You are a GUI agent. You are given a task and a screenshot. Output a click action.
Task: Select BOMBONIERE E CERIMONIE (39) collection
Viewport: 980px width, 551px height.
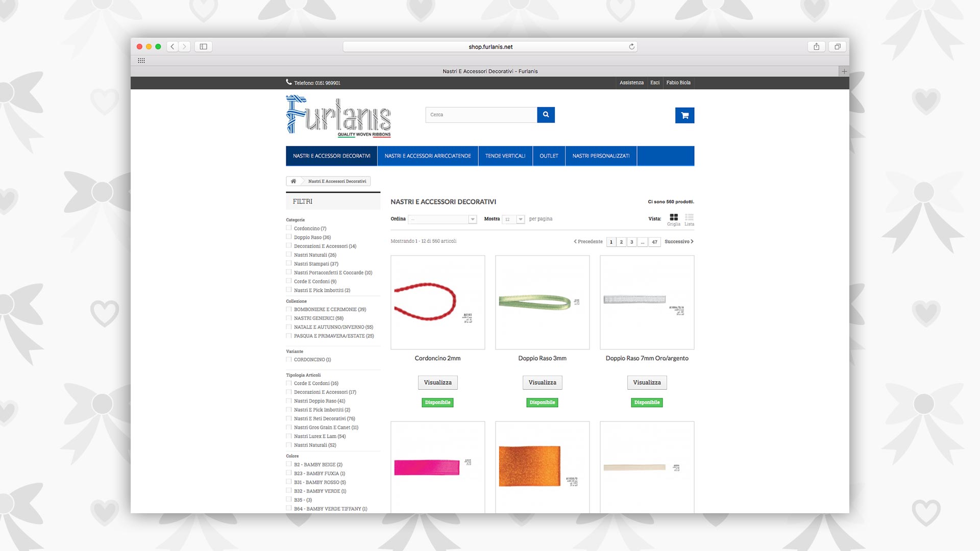pyautogui.click(x=289, y=309)
